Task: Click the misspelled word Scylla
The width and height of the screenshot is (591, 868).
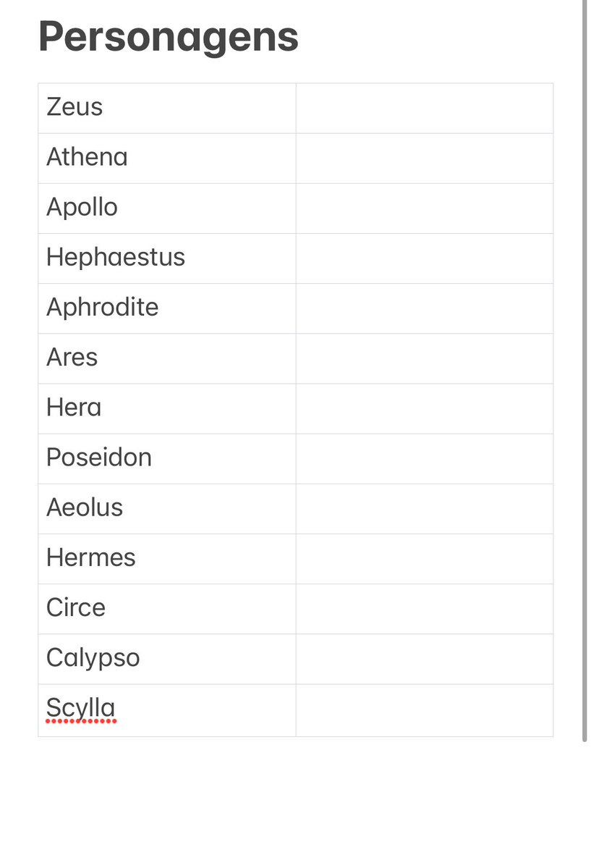Action: tap(81, 709)
